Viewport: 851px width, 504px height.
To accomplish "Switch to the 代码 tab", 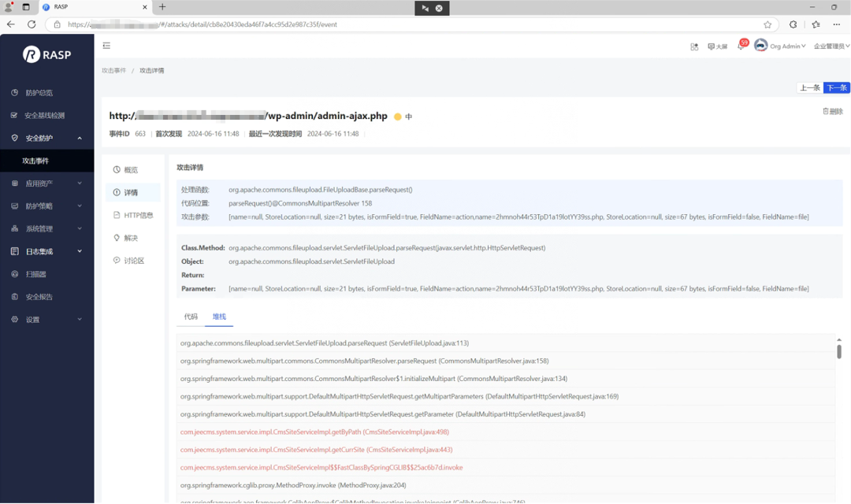I will point(191,317).
